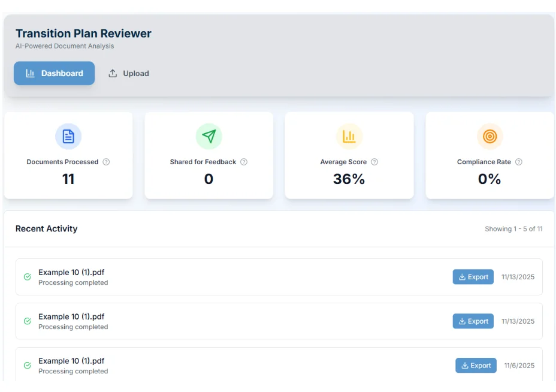Open help tooltip for Shared for Feedback
The image size is (556, 392).
pos(244,162)
